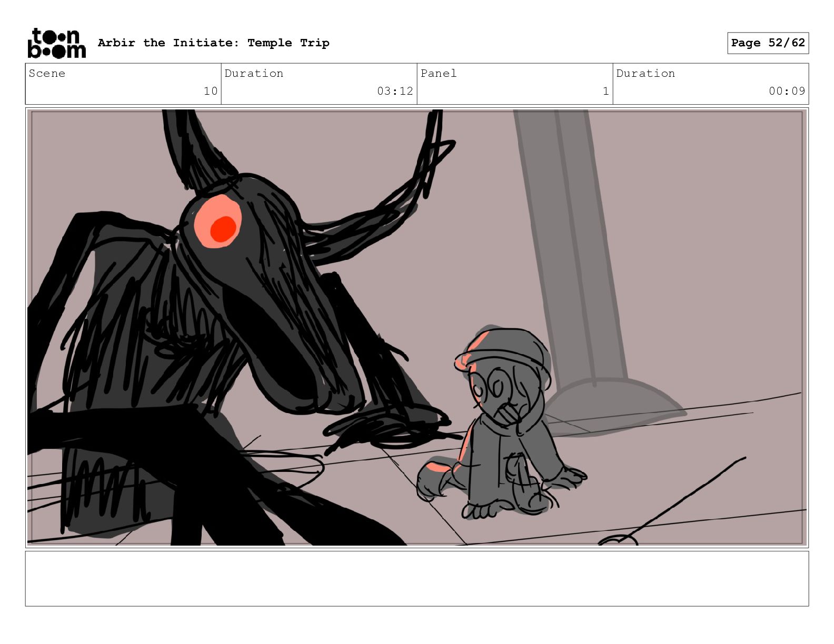The width and height of the screenshot is (834, 644).
Task: Click the scene duration value '03:12'
Action: (x=395, y=91)
